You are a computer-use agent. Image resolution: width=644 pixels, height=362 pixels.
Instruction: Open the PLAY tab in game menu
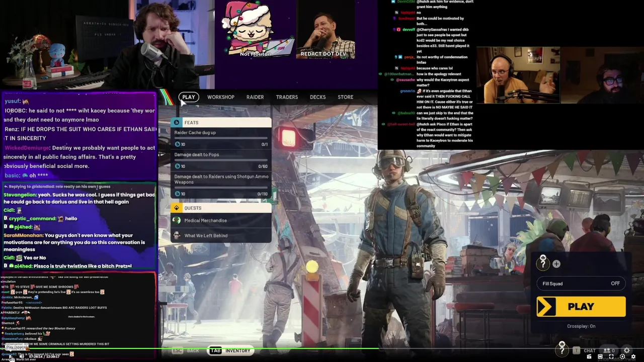pyautogui.click(x=189, y=97)
